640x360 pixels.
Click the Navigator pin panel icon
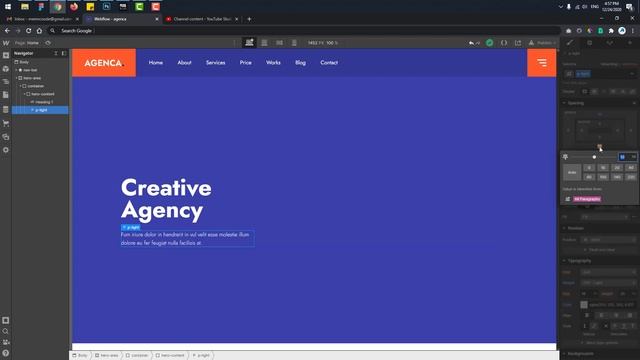click(64, 53)
